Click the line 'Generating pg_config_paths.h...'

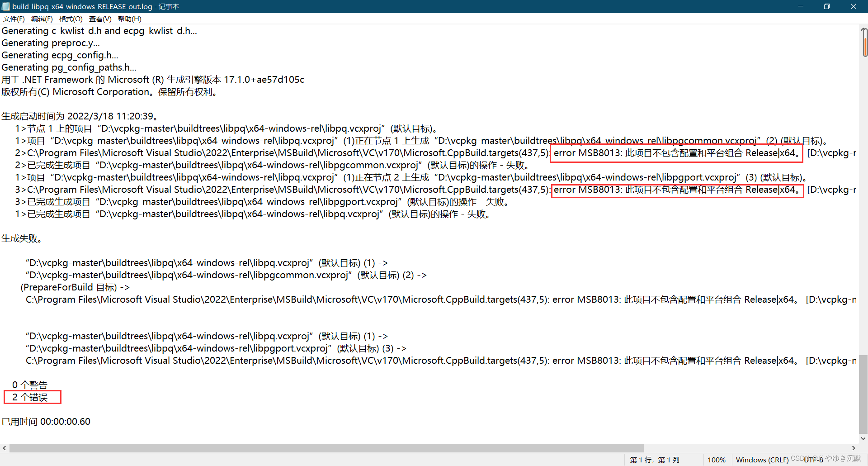point(69,67)
